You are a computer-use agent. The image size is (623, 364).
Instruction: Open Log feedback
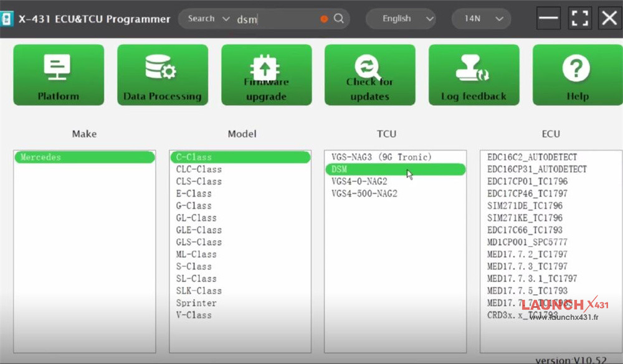[473, 75]
